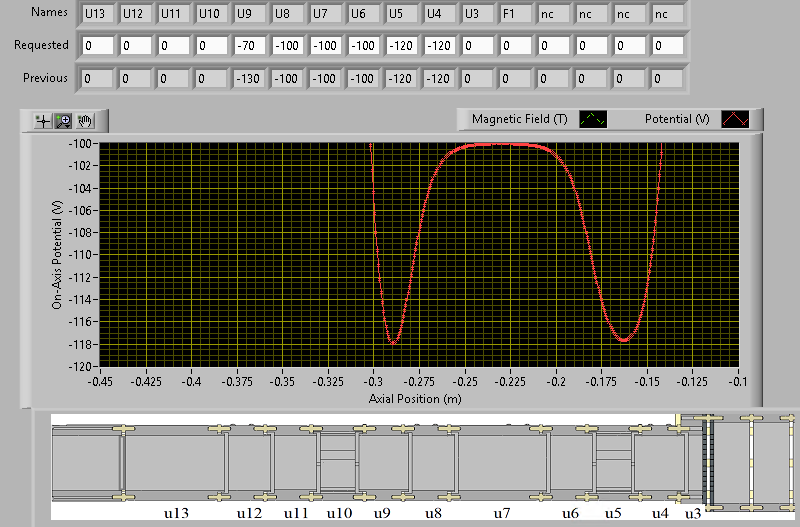Click Previous value -130 for U9
Image resolution: width=800 pixels, height=527 pixels.
[249, 79]
